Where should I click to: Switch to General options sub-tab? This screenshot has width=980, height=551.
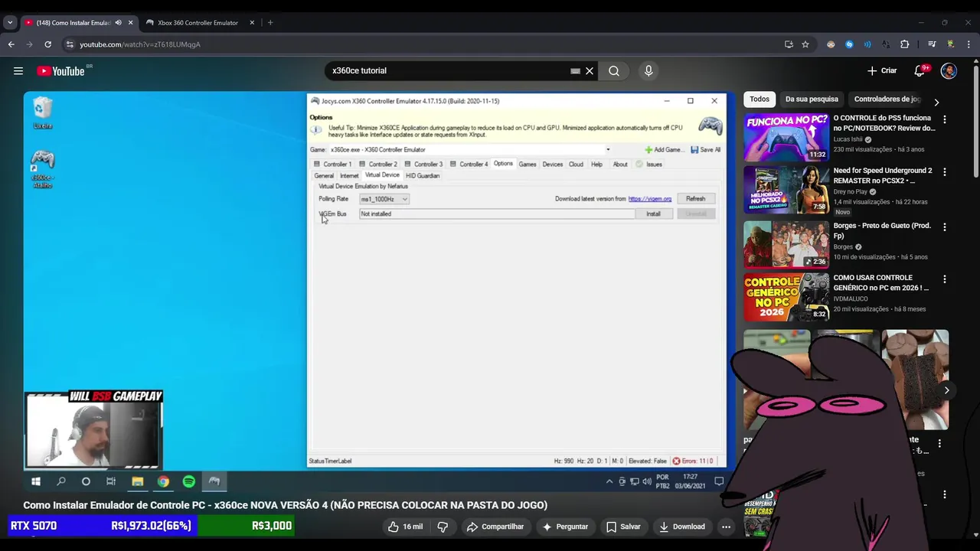pos(324,175)
